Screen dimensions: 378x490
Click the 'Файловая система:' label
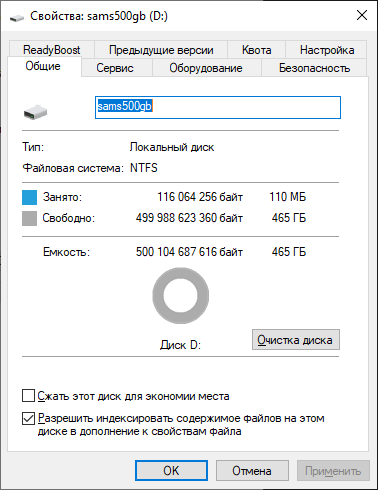(x=73, y=168)
